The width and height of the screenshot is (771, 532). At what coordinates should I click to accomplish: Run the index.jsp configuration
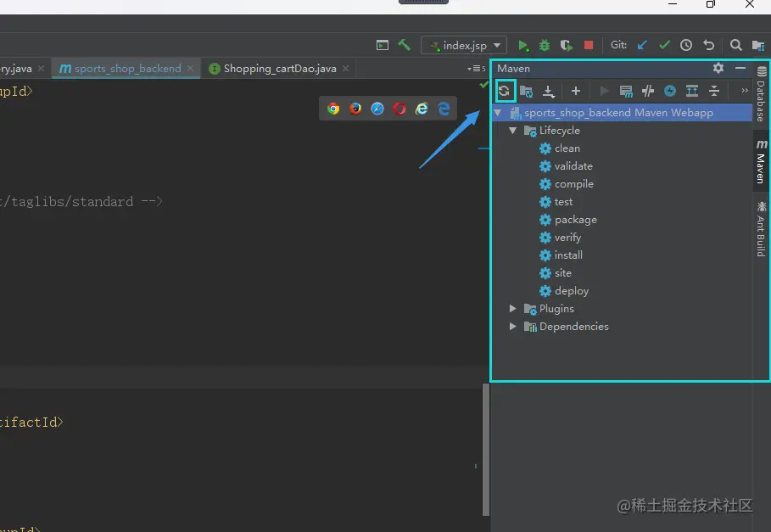(x=523, y=45)
